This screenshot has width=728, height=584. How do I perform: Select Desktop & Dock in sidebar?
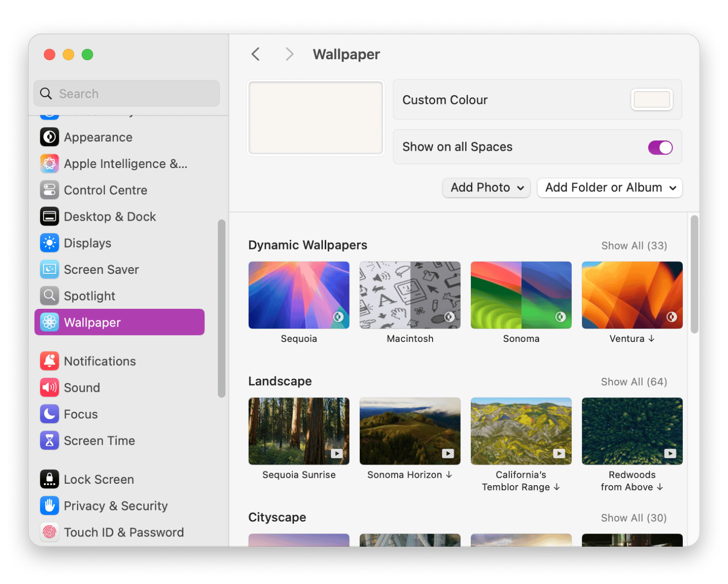click(119, 216)
